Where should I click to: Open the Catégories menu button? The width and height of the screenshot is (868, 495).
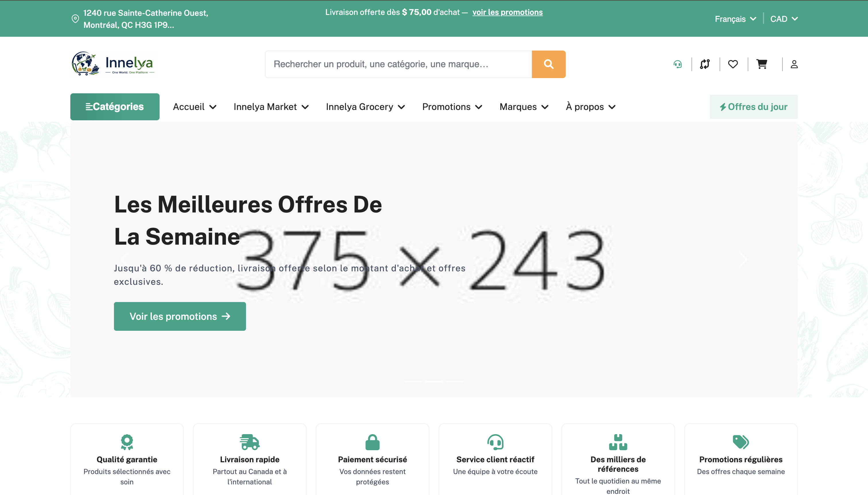115,107
